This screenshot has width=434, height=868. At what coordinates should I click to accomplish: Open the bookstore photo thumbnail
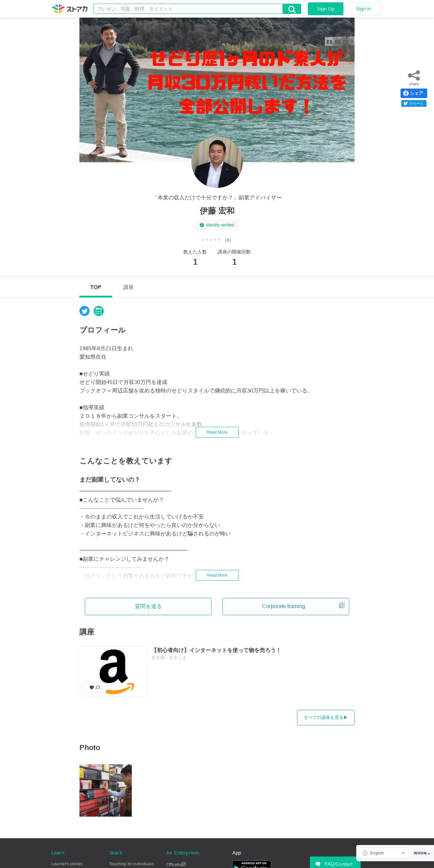(x=105, y=791)
